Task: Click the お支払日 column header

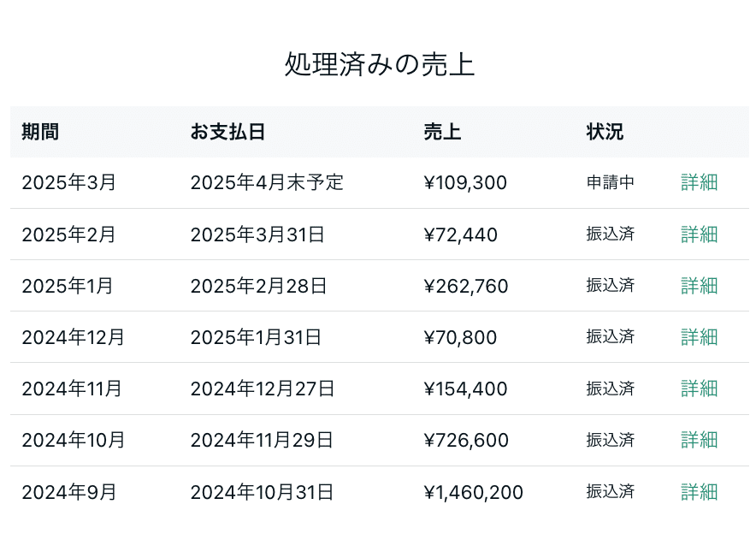Action: pyautogui.click(x=227, y=132)
